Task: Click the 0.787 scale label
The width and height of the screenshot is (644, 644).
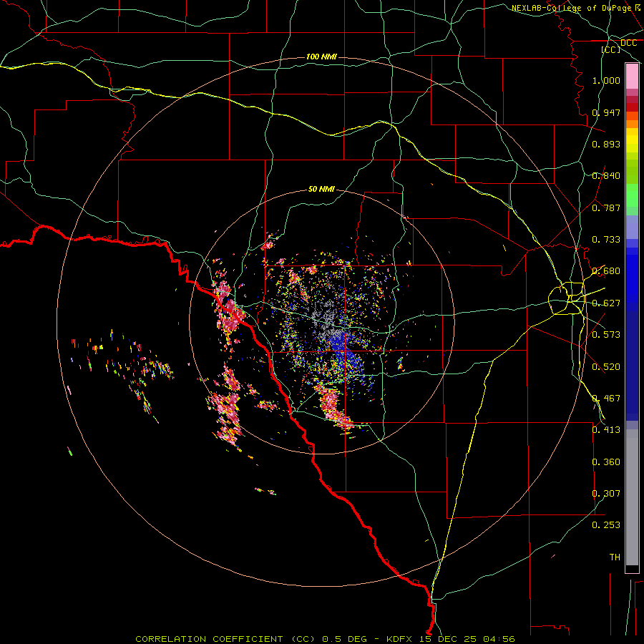Action: click(606, 208)
